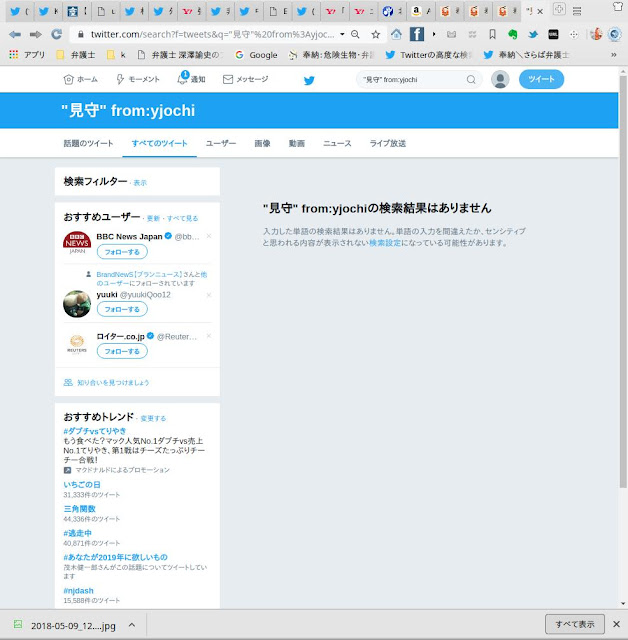Viewport: 628px width, 640px height.
Task: Open the 画像 tab
Action: 262,143
